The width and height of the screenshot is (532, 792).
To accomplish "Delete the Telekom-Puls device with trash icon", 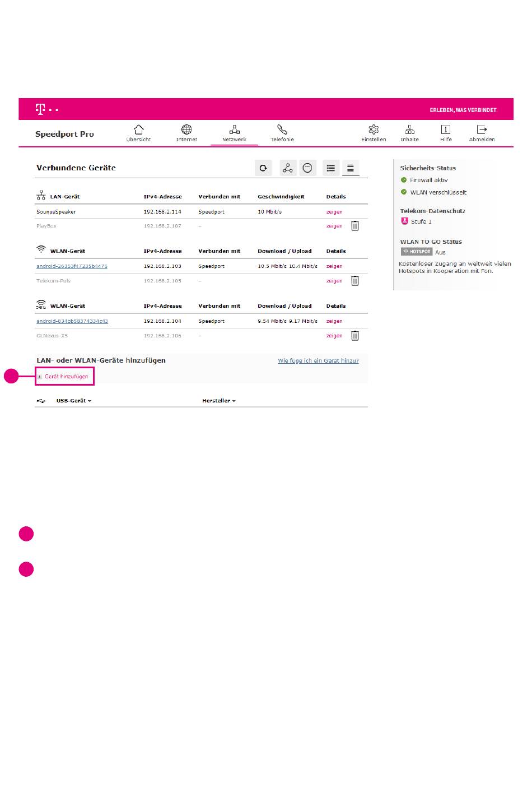I will point(355,281).
